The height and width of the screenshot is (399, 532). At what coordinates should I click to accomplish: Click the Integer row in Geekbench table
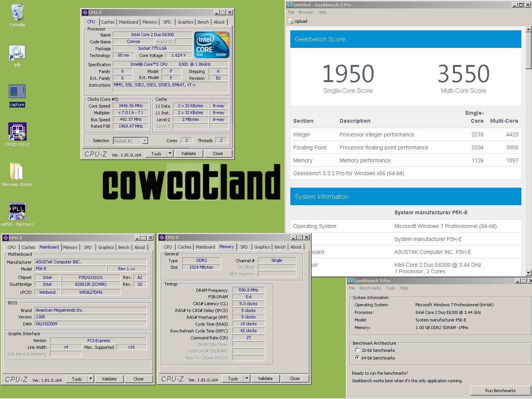[x=406, y=135]
